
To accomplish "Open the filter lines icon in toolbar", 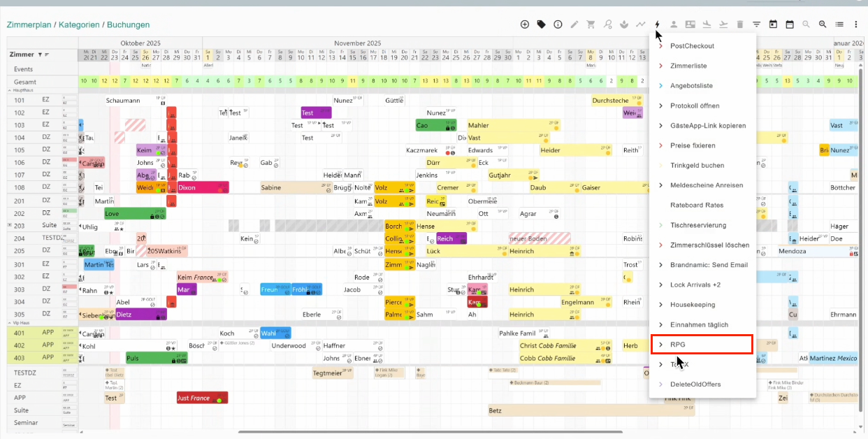I will pyautogui.click(x=756, y=24).
